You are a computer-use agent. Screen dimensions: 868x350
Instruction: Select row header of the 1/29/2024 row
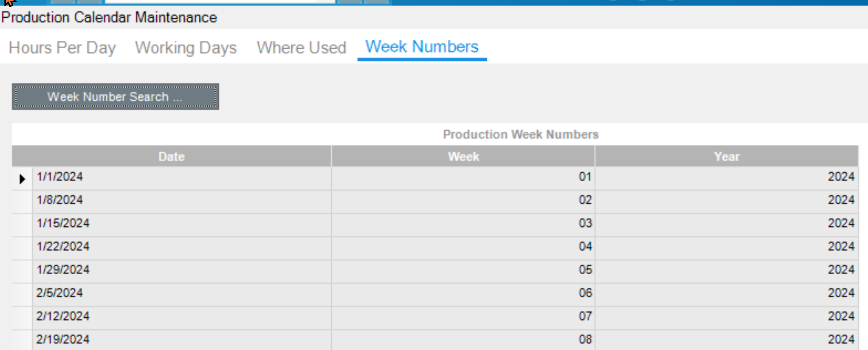[x=22, y=272]
